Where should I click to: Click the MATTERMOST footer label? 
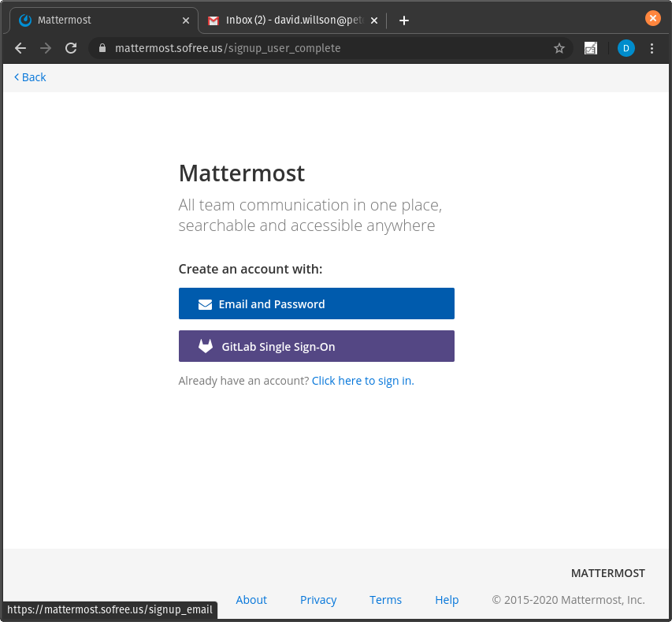pyautogui.click(x=607, y=573)
